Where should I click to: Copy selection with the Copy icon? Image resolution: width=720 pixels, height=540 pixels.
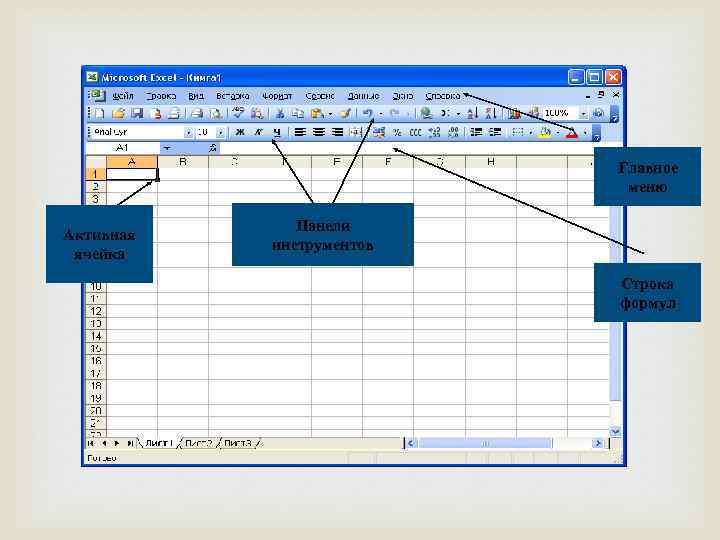click(298, 113)
